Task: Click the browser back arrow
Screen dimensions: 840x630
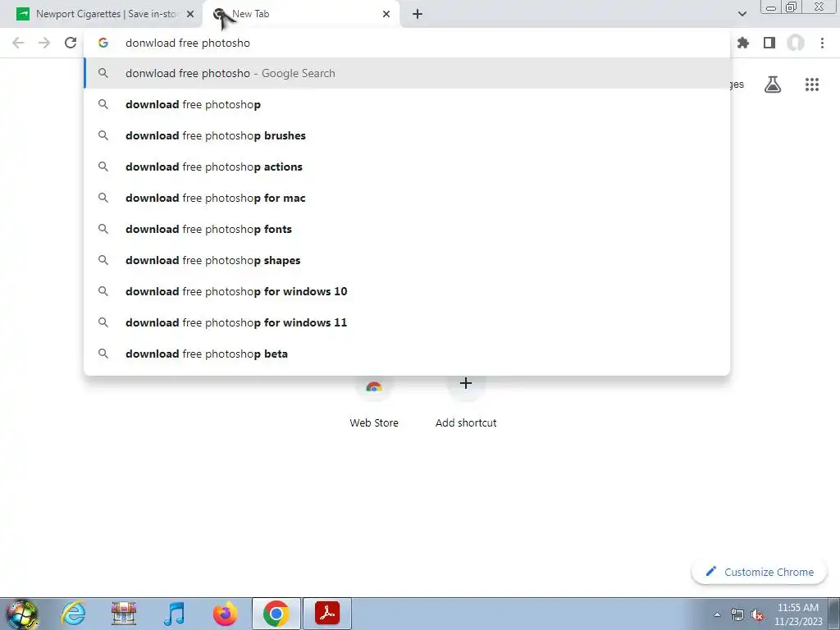Action: pyautogui.click(x=18, y=43)
